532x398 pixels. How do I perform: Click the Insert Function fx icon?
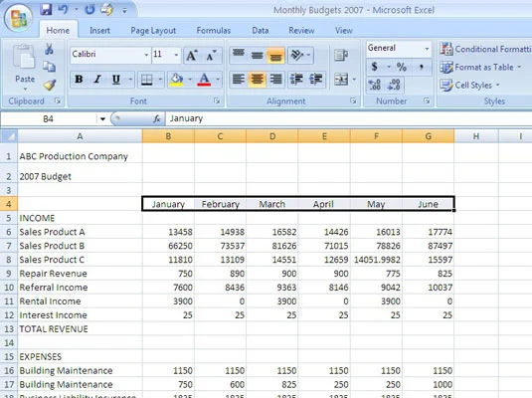pyautogui.click(x=157, y=118)
